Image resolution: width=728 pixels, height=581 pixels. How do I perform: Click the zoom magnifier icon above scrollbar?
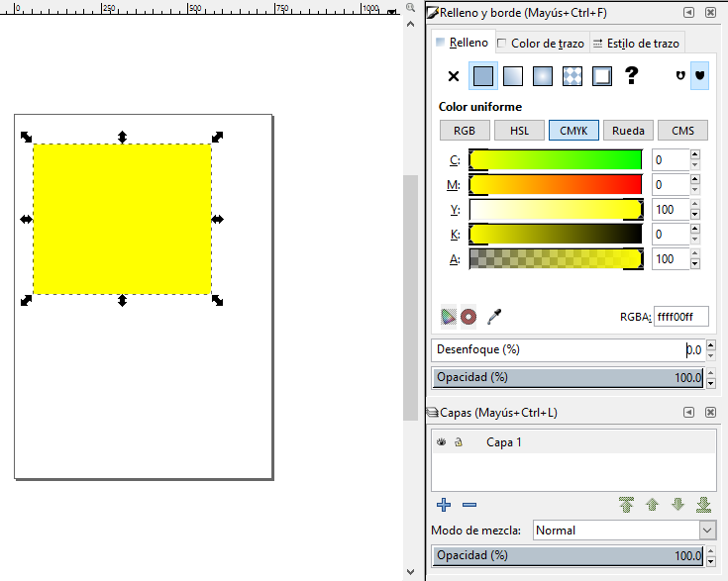click(x=410, y=7)
